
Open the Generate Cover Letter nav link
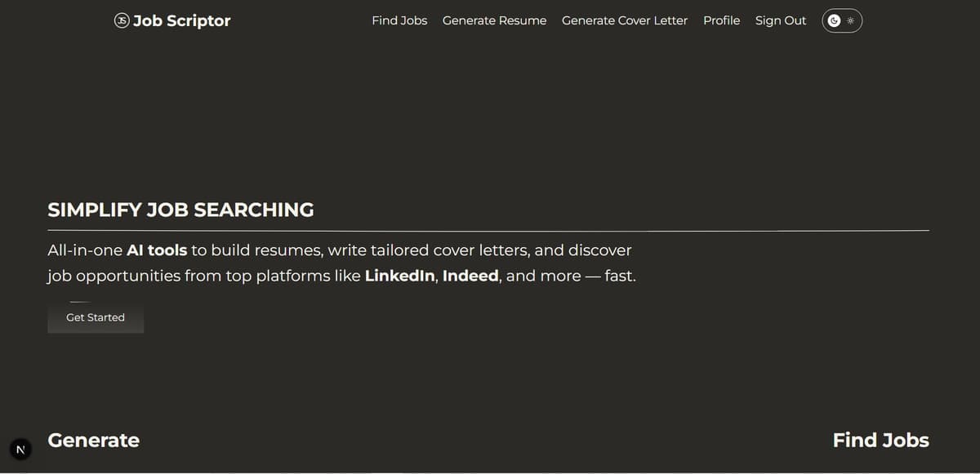tap(625, 20)
